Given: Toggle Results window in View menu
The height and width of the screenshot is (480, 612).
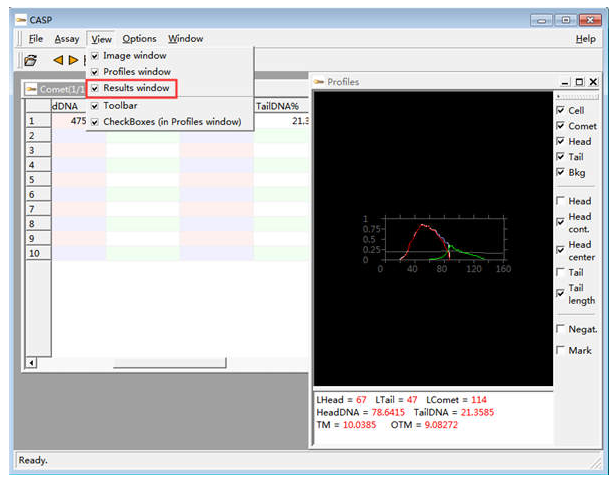Looking at the screenshot, I should coord(136,88).
